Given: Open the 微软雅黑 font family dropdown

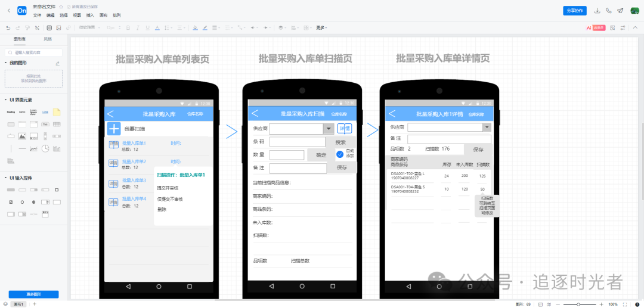Looking at the screenshot, I should point(89,28).
